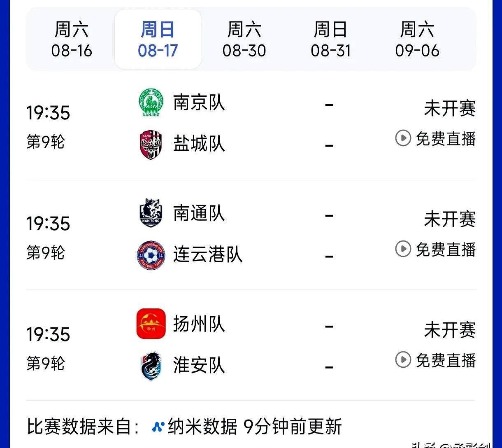Open the Sunday 08-31 schedule tab

click(331, 40)
